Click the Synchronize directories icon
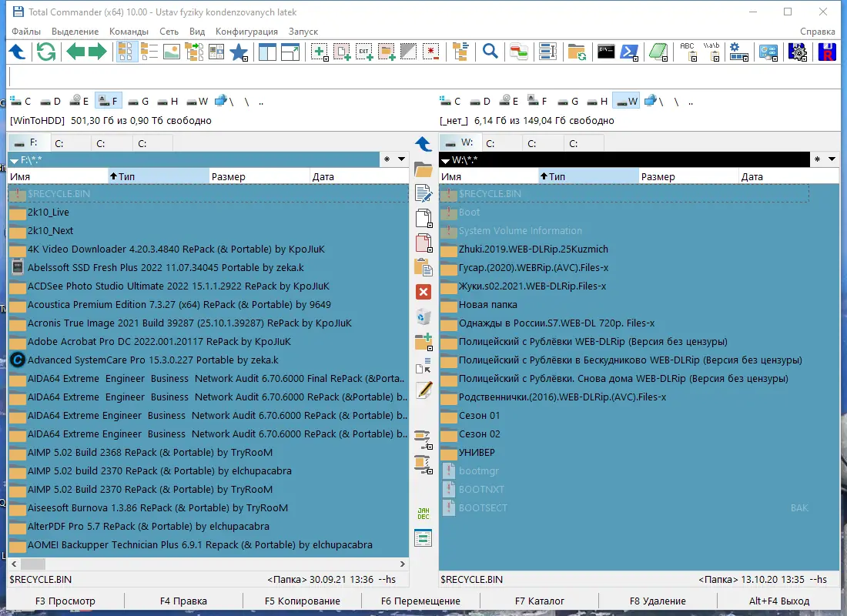This screenshot has width=847, height=616. (x=518, y=52)
